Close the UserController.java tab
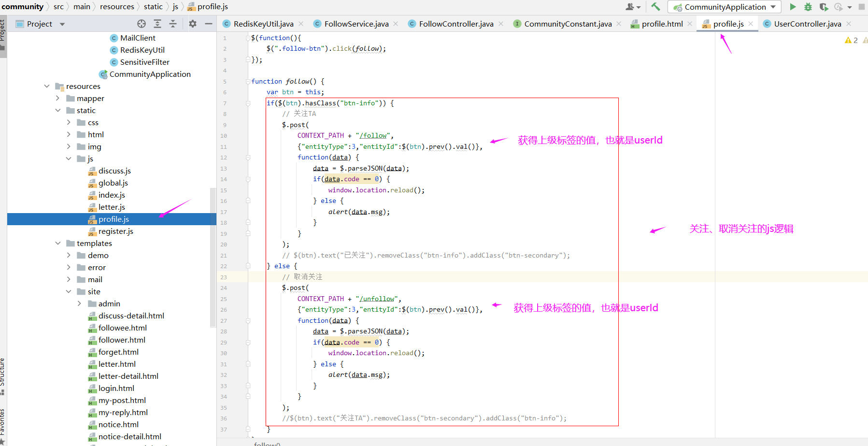This screenshot has height=446, width=868. (x=849, y=24)
